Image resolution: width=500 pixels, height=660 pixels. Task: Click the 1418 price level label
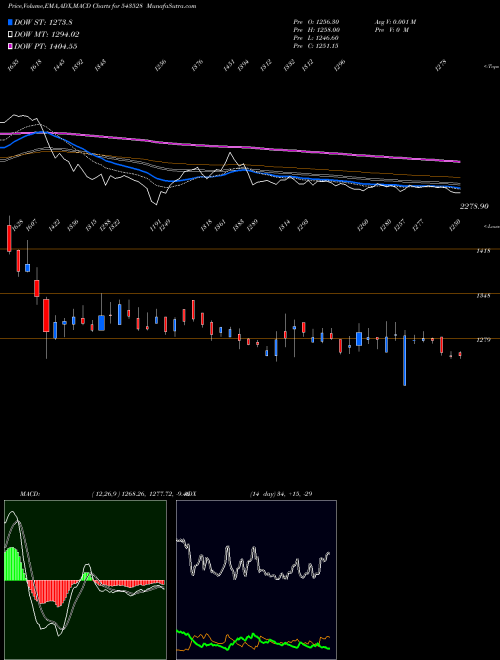pyautogui.click(x=483, y=251)
